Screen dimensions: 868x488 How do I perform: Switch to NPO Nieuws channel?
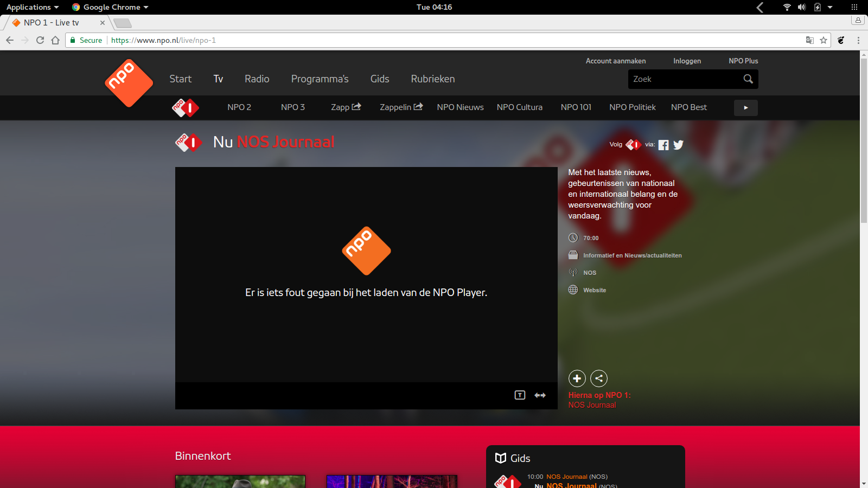tap(460, 107)
